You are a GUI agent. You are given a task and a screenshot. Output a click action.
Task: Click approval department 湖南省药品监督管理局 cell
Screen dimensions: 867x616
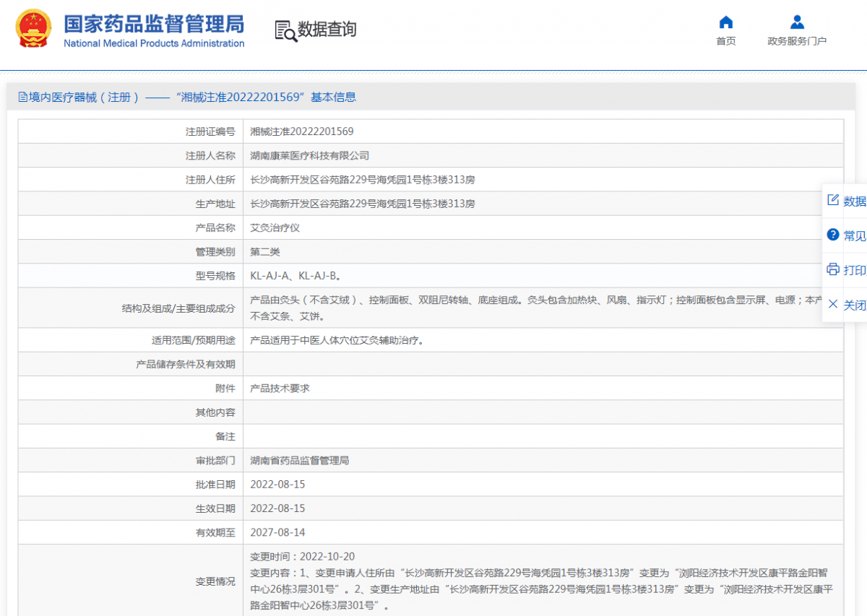click(299, 461)
